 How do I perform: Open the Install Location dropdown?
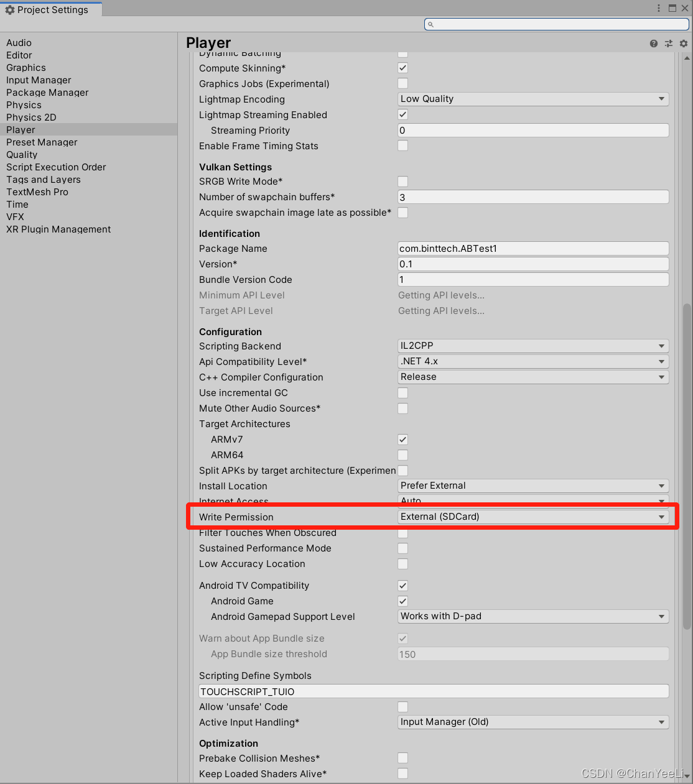coord(533,486)
